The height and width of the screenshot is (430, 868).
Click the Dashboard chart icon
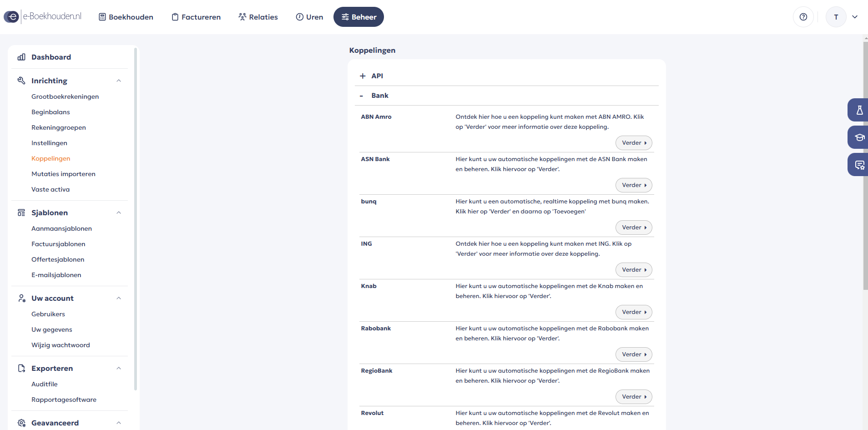click(21, 57)
